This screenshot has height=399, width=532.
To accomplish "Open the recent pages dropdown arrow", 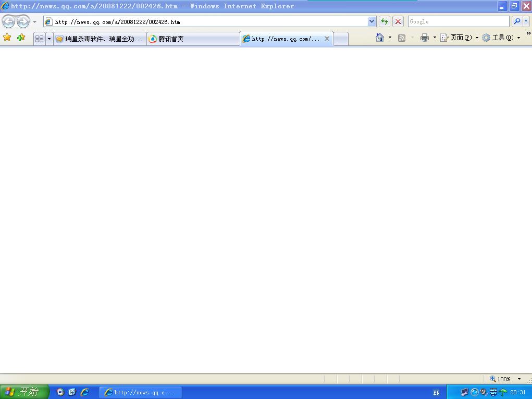I will [34, 22].
